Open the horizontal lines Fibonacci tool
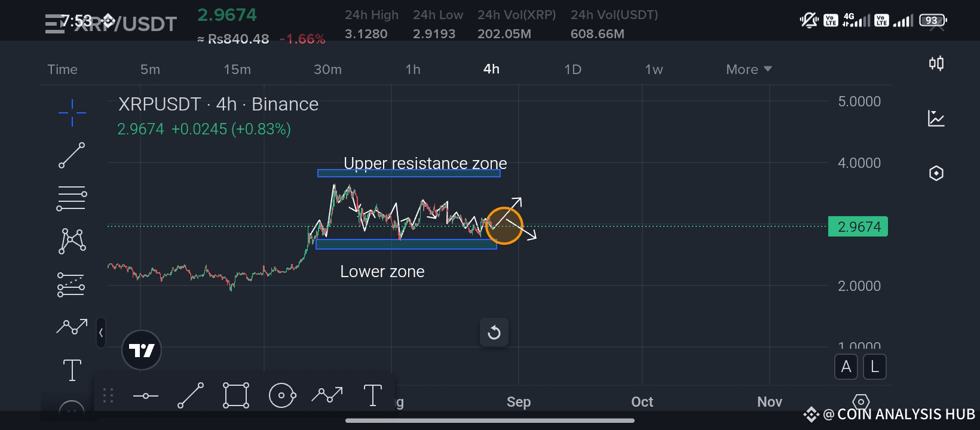 point(72,198)
